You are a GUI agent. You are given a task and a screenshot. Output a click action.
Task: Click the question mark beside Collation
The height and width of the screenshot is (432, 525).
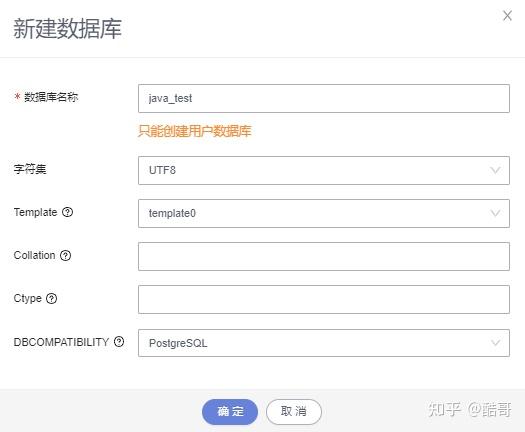tap(65, 256)
